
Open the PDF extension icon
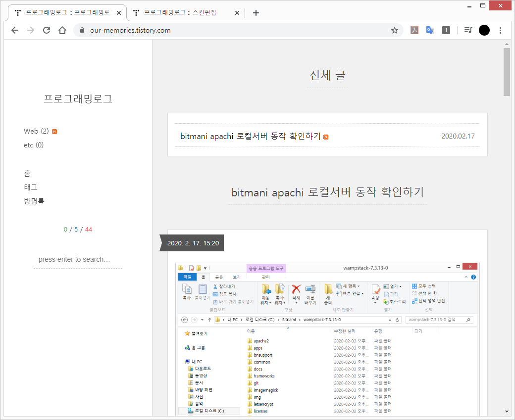pyautogui.click(x=414, y=30)
